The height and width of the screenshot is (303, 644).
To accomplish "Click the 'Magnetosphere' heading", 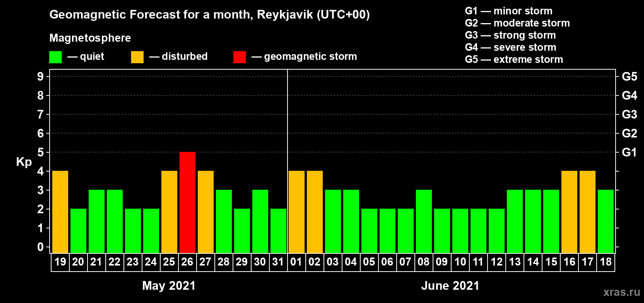I will (90, 38).
